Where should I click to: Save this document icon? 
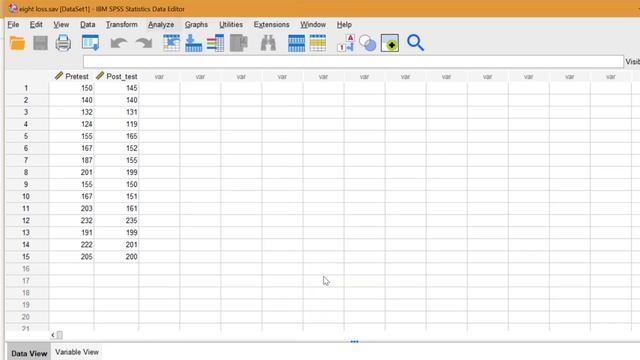[x=40, y=43]
